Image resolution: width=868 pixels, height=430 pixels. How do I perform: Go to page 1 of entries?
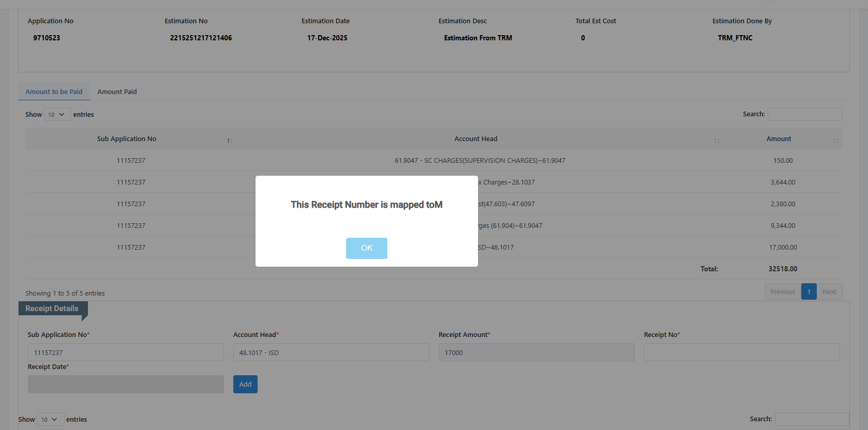pos(809,292)
